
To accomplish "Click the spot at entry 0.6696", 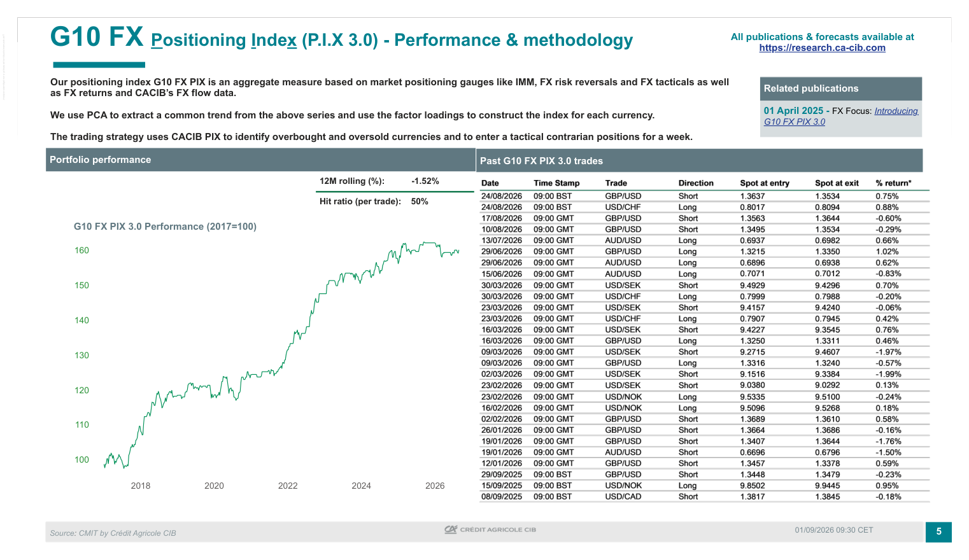I will (753, 452).
